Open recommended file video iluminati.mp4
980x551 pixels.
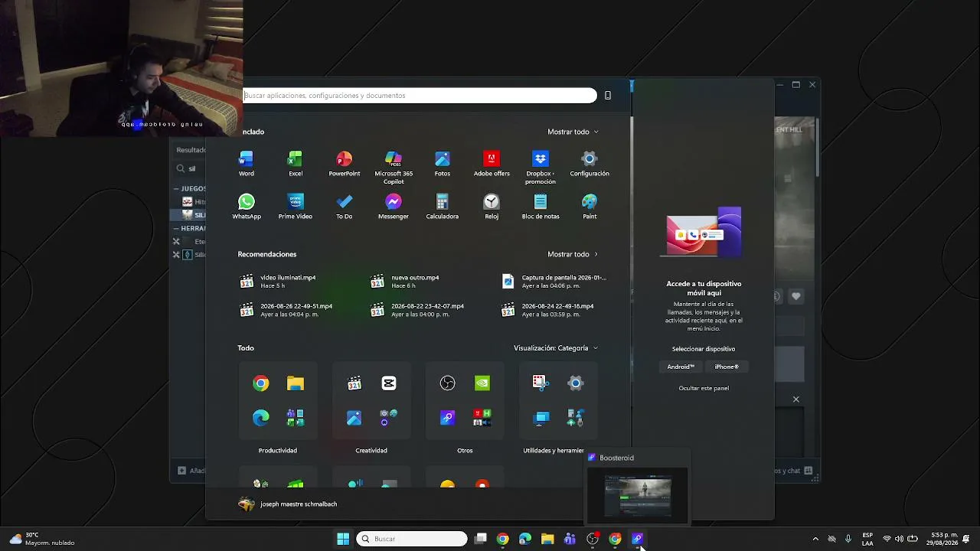point(278,282)
